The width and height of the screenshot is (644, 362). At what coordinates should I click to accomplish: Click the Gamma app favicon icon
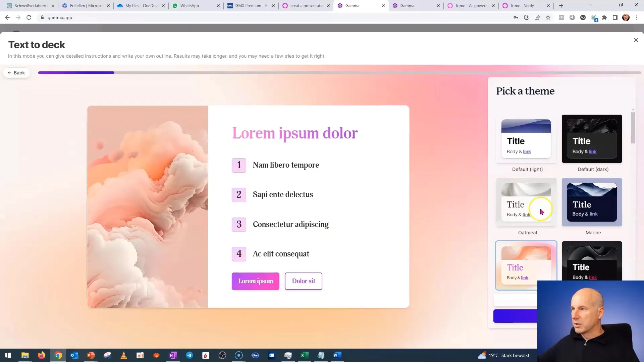pos(340,5)
